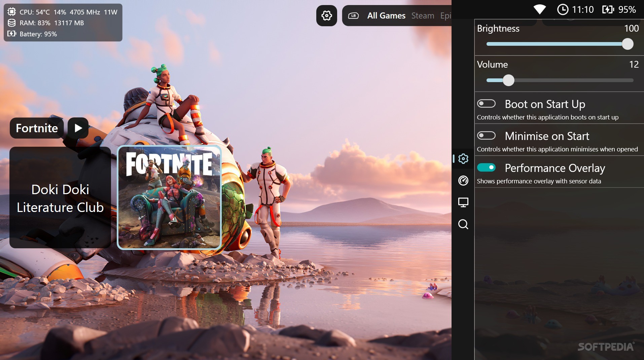The width and height of the screenshot is (644, 360).
Task: Open the display monitor sidebar icon
Action: (x=463, y=202)
